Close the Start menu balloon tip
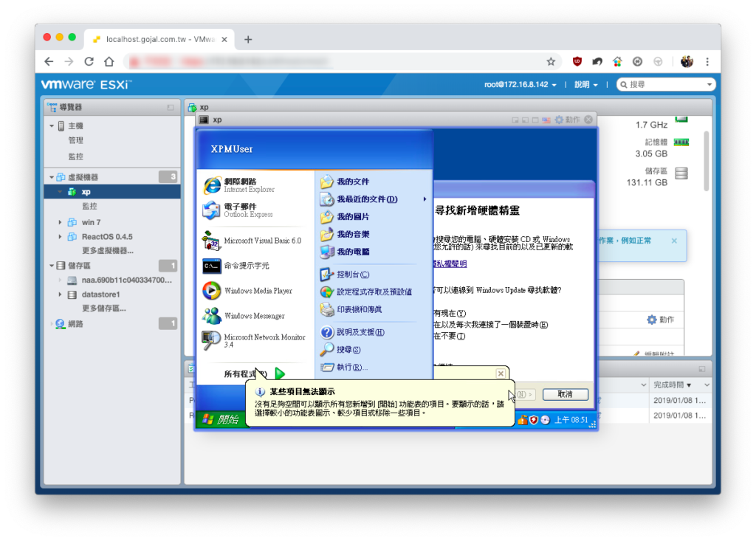This screenshot has height=541, width=756. pos(501,373)
